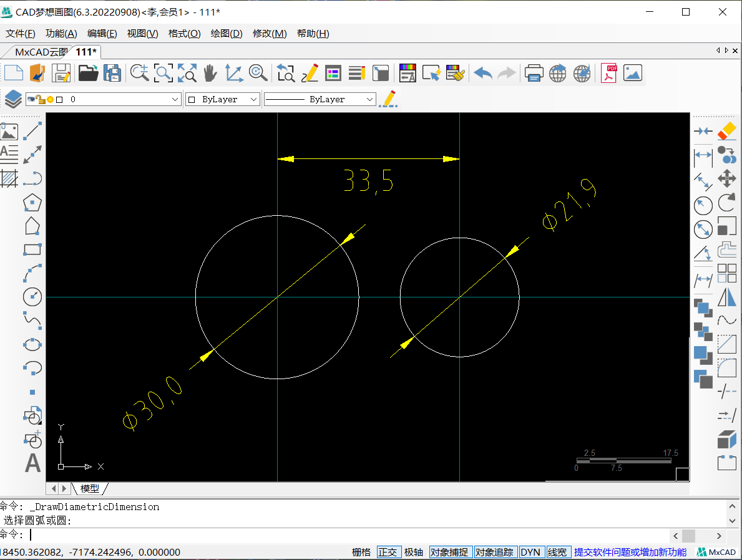The height and width of the screenshot is (560, 742).
Task: Select the rectangle tool
Action: tap(32, 249)
